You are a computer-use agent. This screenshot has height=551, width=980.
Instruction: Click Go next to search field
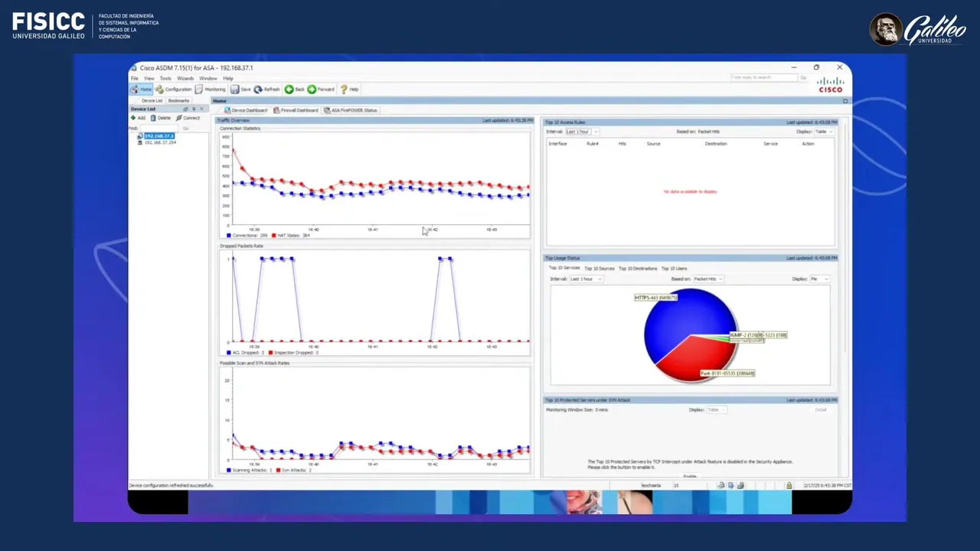[803, 78]
